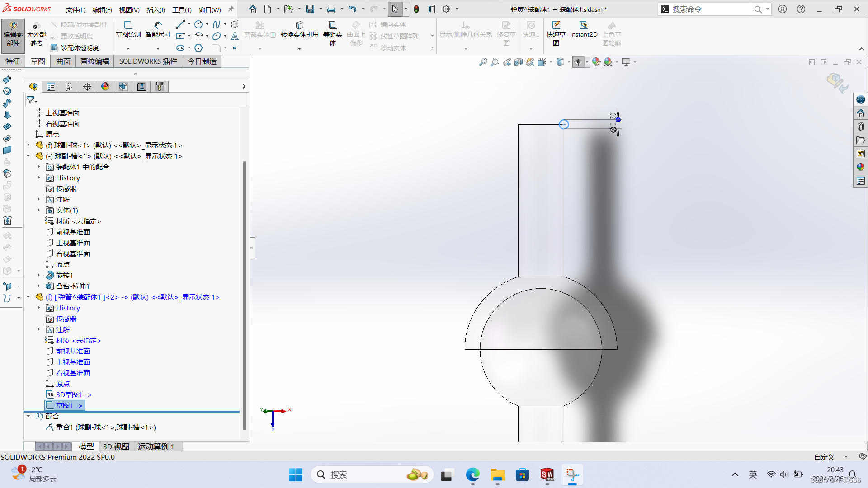Open Appearances tab in task pane

tap(860, 167)
